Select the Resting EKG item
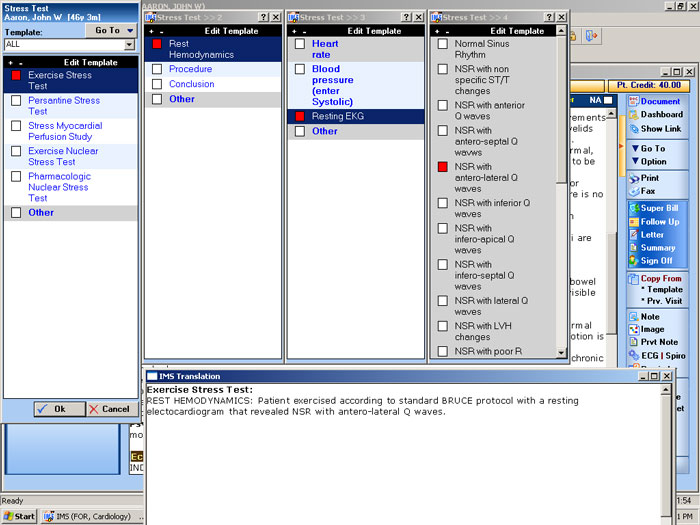 [356, 117]
